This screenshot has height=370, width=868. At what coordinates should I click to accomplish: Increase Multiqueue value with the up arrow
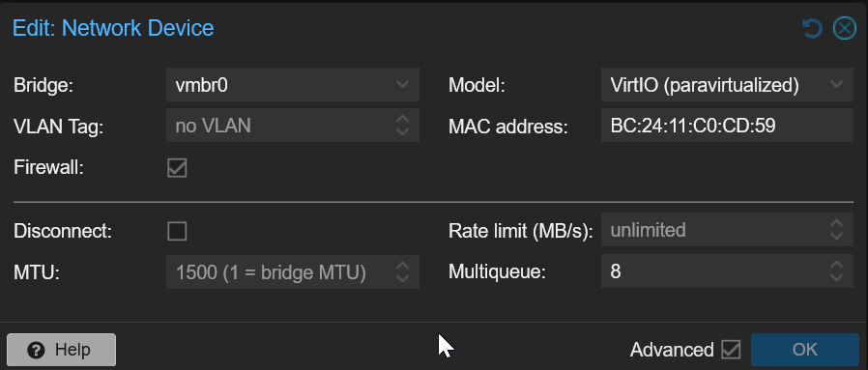[836, 266]
